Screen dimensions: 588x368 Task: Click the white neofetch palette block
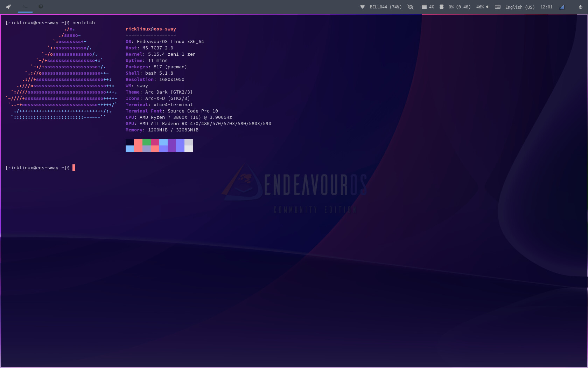click(x=189, y=149)
